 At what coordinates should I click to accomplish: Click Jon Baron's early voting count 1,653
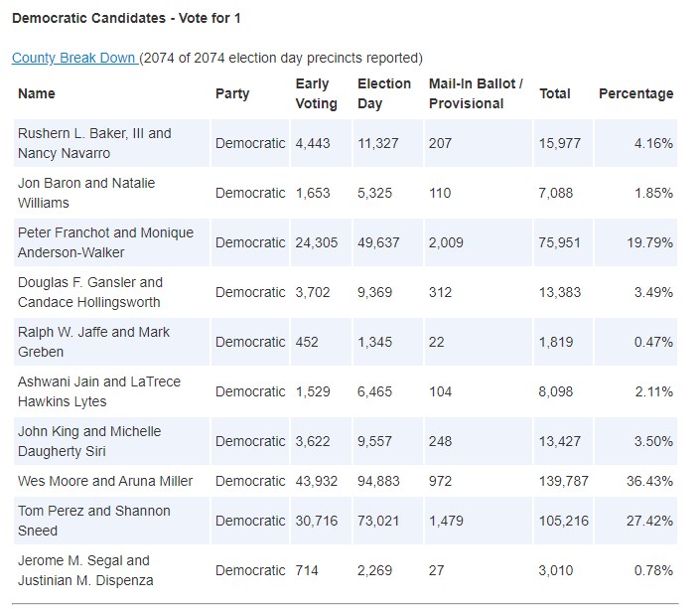[x=313, y=193]
